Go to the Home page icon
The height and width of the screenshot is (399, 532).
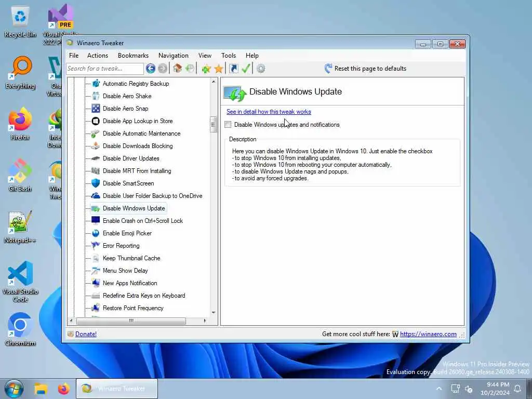(x=177, y=69)
